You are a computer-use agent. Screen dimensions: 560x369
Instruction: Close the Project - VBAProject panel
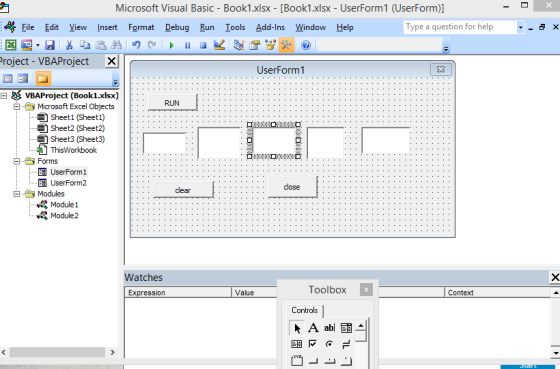coord(111,61)
